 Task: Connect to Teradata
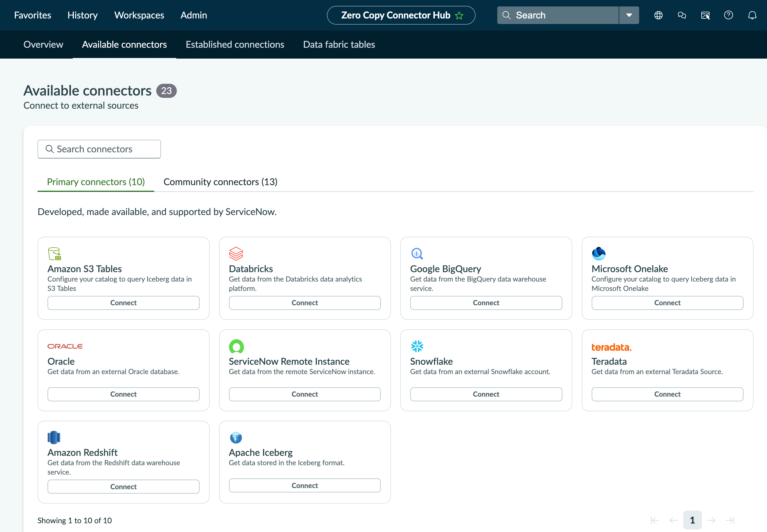pyautogui.click(x=667, y=394)
